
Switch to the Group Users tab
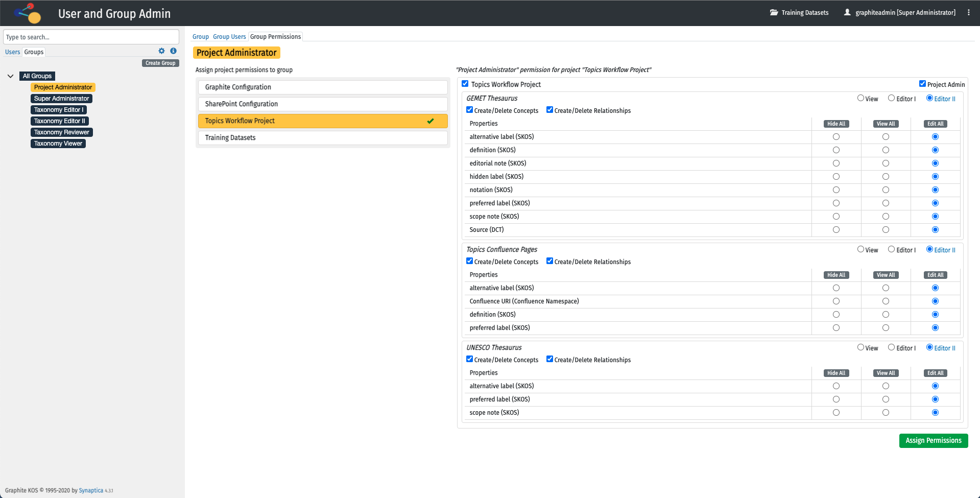click(229, 37)
